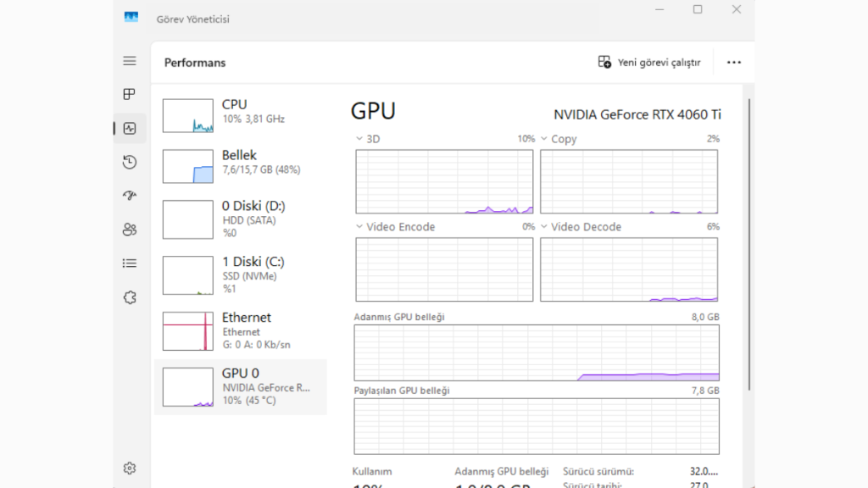Screen dimensions: 868x488
Task: Open the hamburger navigation menu
Action: tap(130, 61)
